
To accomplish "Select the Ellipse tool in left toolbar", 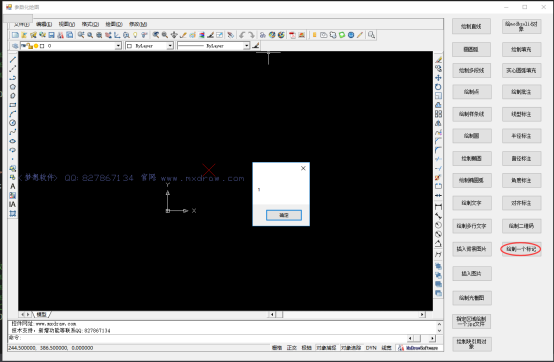I will 13,141.
